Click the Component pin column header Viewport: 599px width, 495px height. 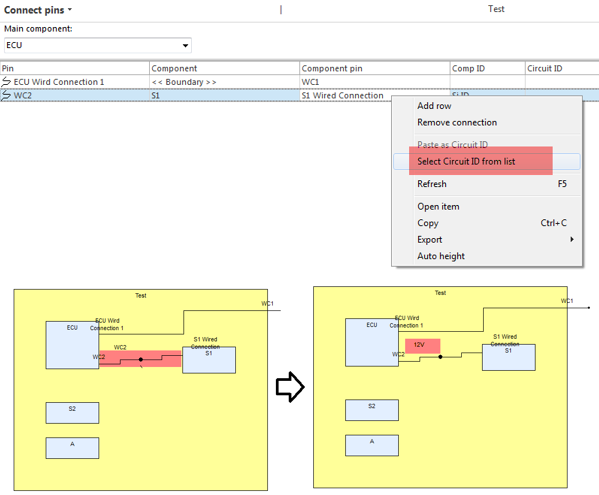(x=374, y=68)
